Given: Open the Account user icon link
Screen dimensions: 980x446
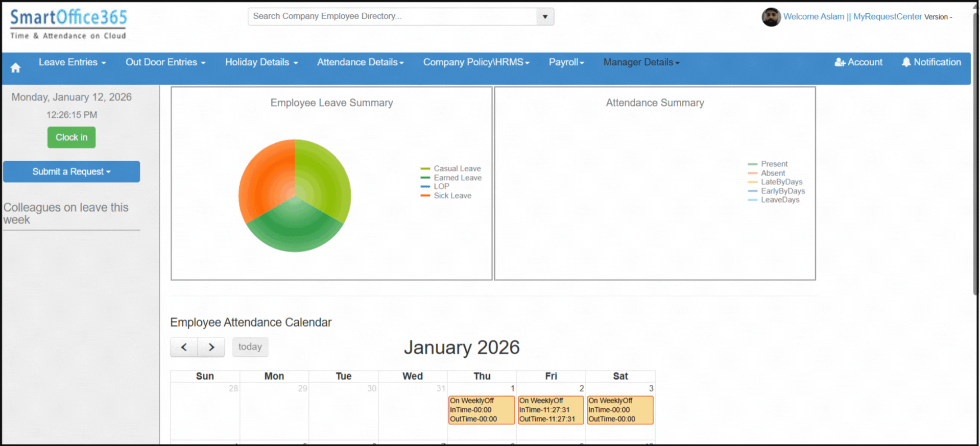Looking at the screenshot, I should 858,62.
